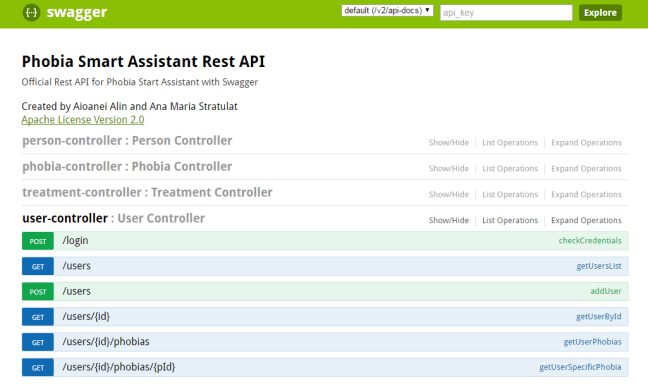Viewport: 648px width, 385px height.
Task: Click the GET badge for getUserSpecificPhobia
Action: 38,368
